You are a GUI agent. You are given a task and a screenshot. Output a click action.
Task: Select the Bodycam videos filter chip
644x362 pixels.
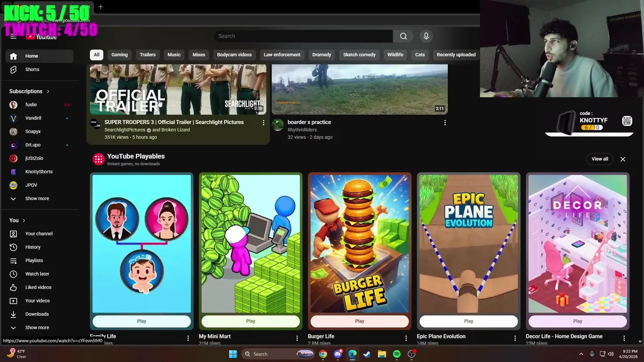pos(234,55)
